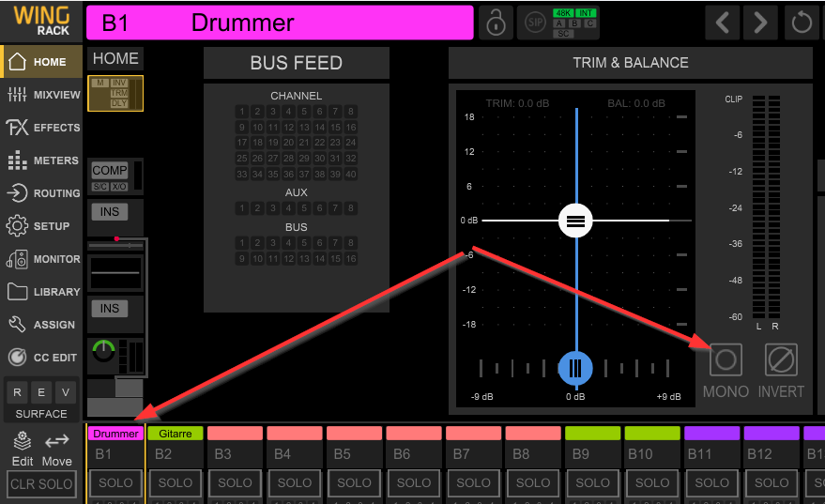
Task: Click the lock icon beside channel name
Action: (496, 23)
